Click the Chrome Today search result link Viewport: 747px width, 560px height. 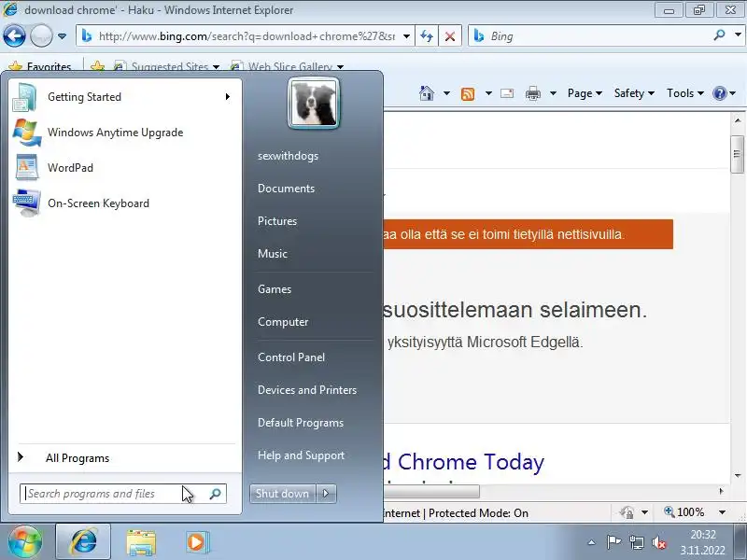(x=463, y=462)
